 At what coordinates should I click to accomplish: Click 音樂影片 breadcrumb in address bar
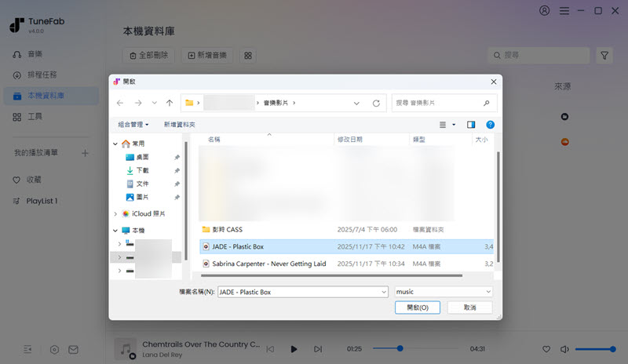tap(276, 103)
